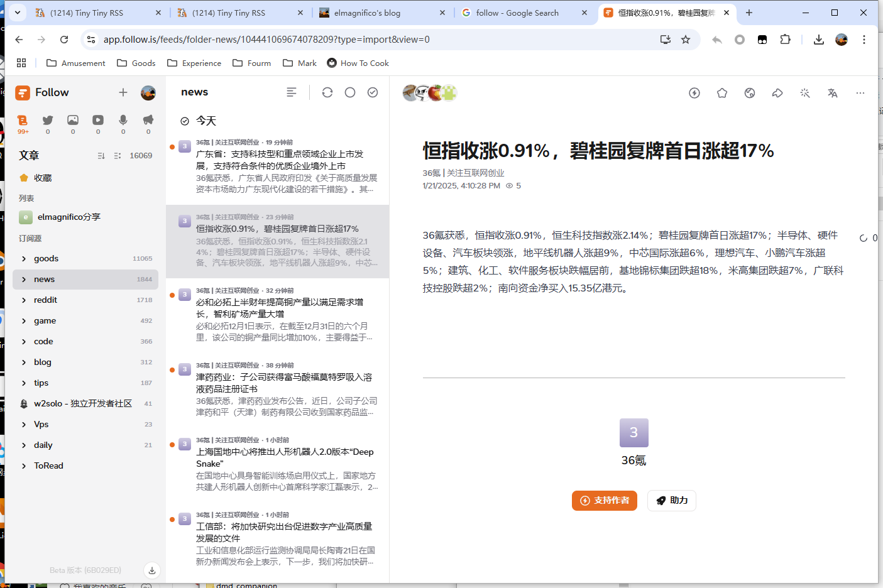Open the Deep Snake humanoid robot entry
883x588 pixels.
click(x=277, y=465)
